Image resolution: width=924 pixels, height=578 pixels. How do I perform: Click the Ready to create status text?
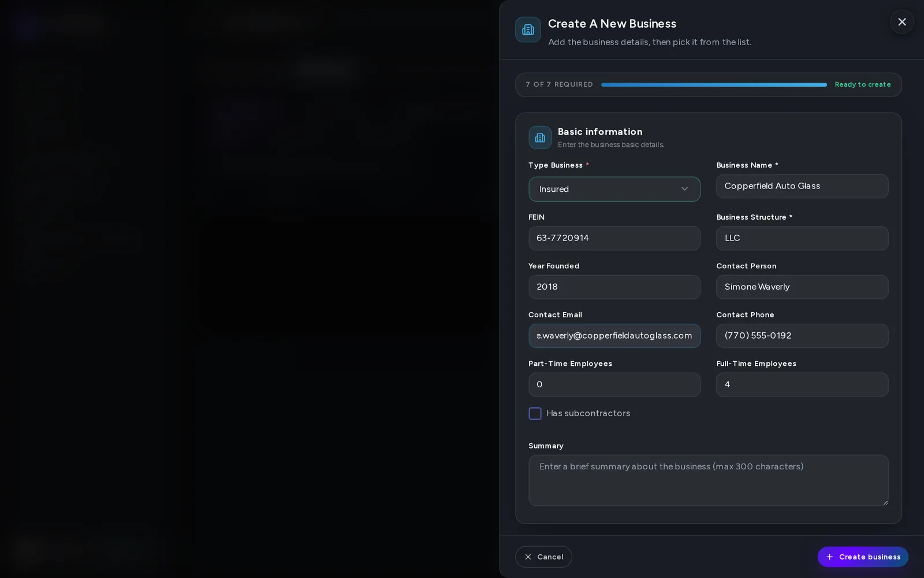click(x=863, y=84)
